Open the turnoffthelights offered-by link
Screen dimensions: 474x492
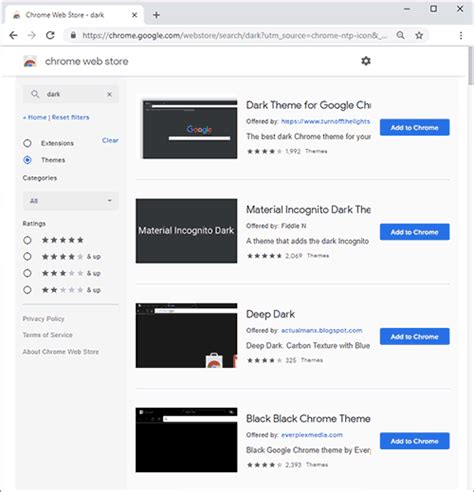326,121
